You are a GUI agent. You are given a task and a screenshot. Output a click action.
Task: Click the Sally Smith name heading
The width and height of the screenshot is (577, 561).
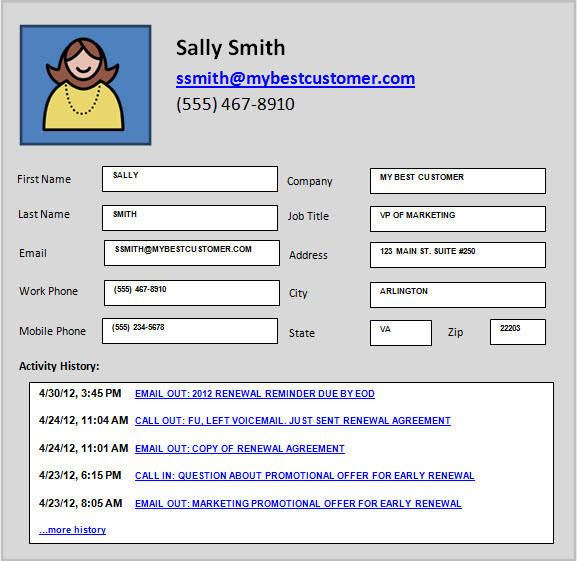coord(230,48)
